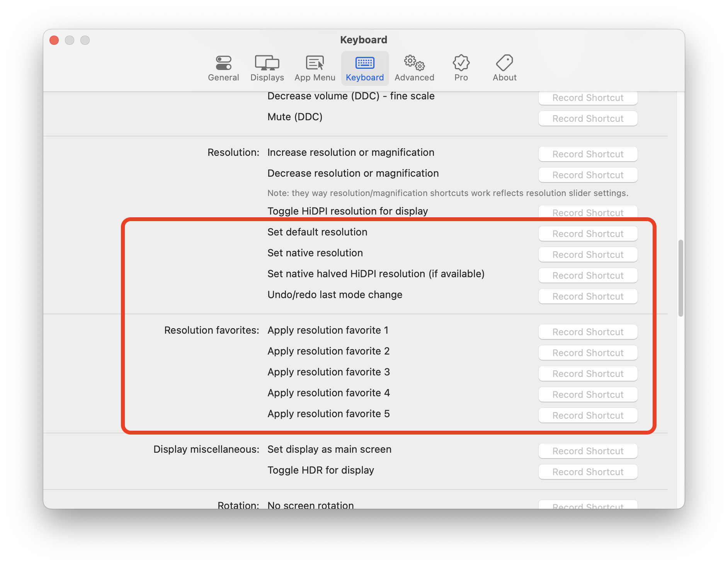The image size is (728, 566).
Task: Record shortcut for Mute (DDC)
Action: click(588, 118)
